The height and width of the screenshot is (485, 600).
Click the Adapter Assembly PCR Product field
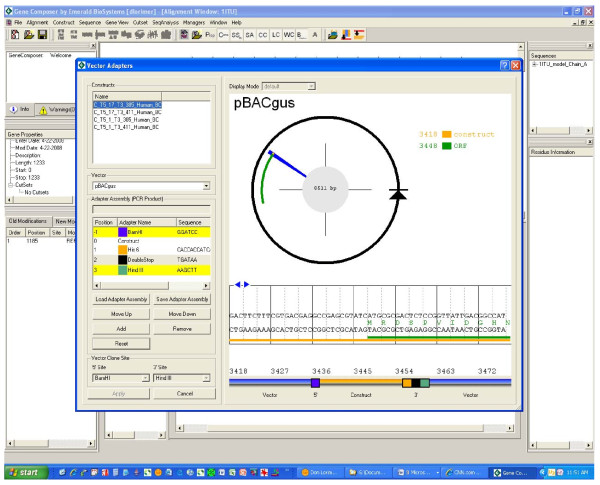coord(152,209)
